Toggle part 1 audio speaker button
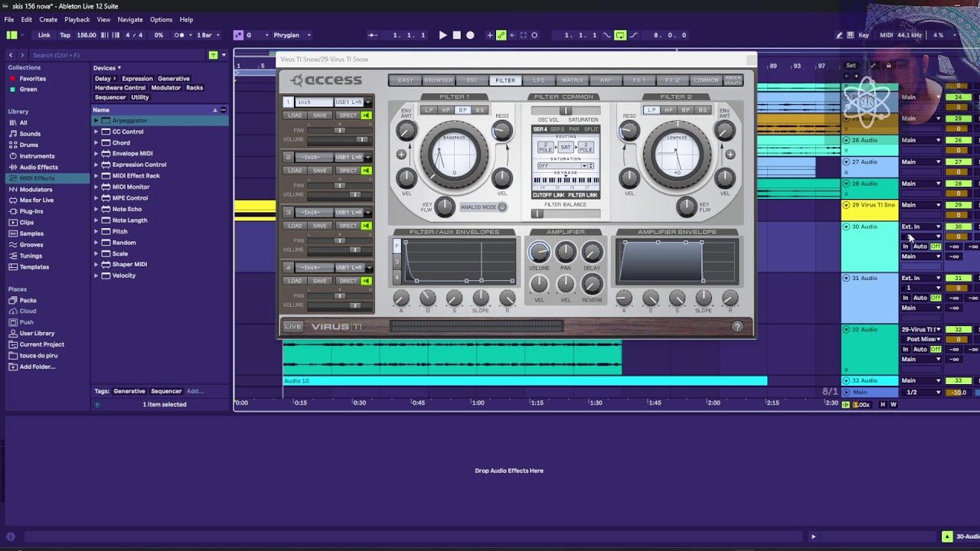This screenshot has width=980, height=551. (x=367, y=116)
